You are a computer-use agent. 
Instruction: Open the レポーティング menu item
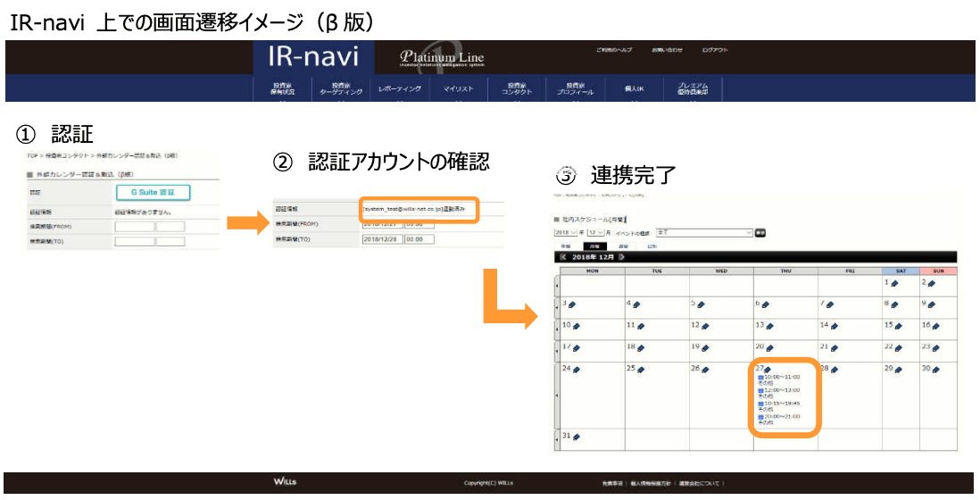point(399,89)
